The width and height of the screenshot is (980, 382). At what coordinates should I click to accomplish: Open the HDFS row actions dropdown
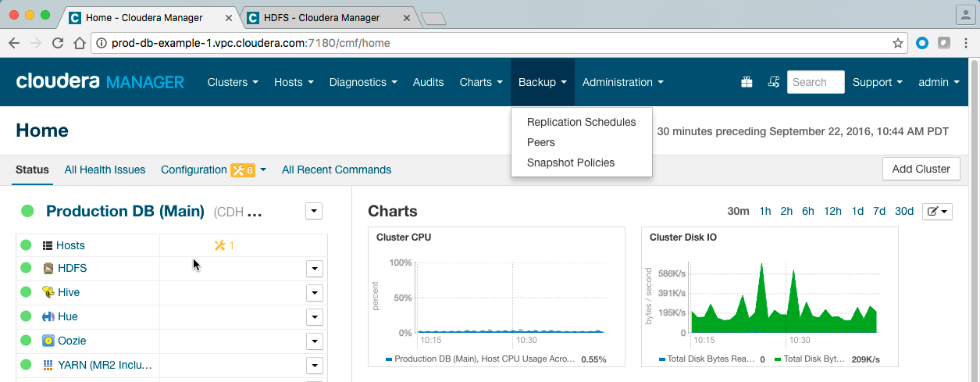(x=314, y=269)
